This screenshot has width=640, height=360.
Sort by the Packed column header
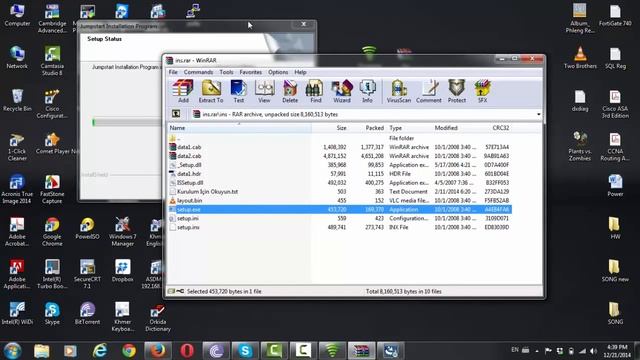click(367, 128)
